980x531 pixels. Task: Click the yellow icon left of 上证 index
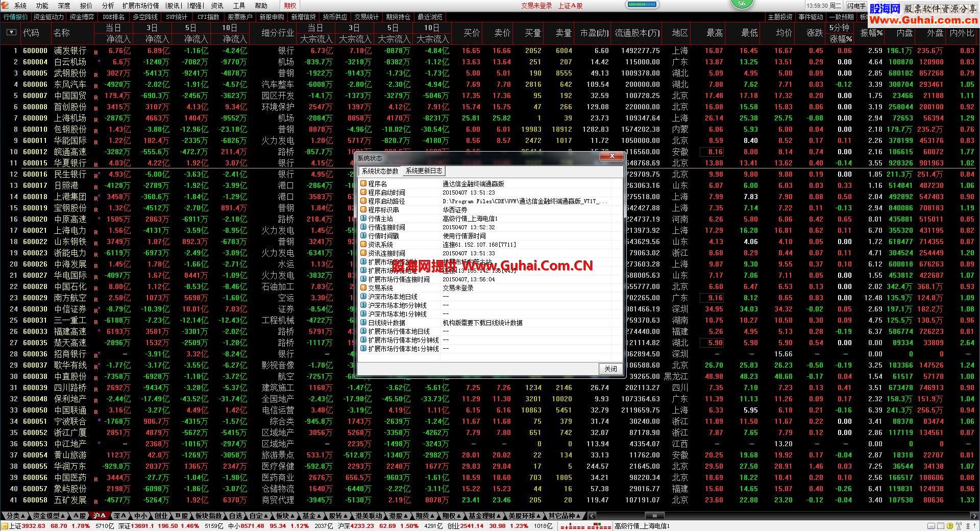point(5,526)
